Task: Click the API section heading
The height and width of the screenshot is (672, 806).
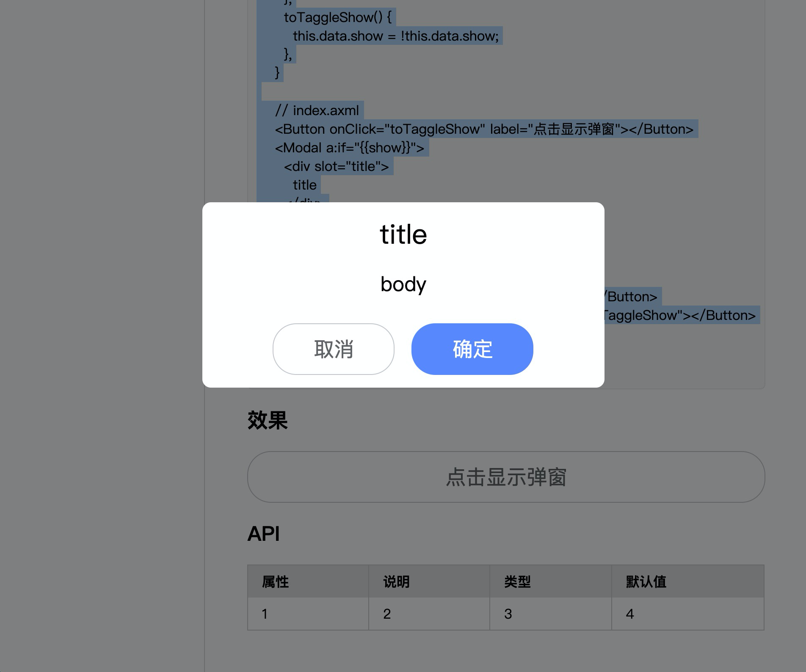Action: pos(263,534)
